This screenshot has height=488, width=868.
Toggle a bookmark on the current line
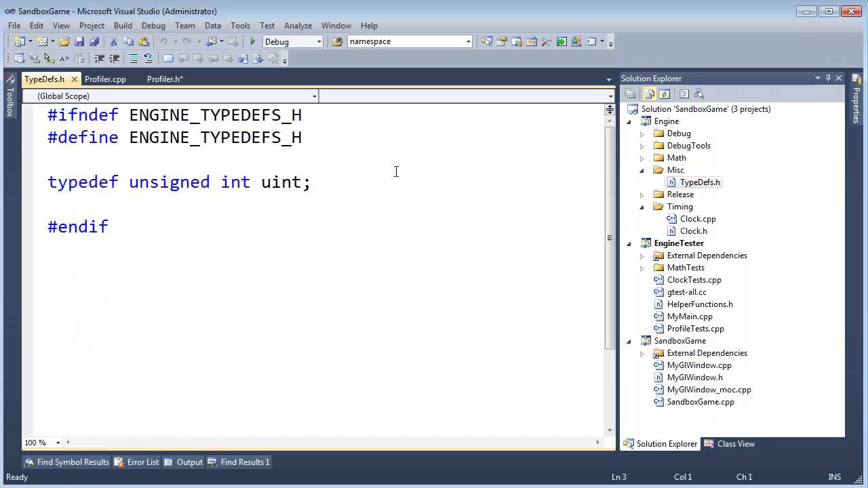[168, 59]
